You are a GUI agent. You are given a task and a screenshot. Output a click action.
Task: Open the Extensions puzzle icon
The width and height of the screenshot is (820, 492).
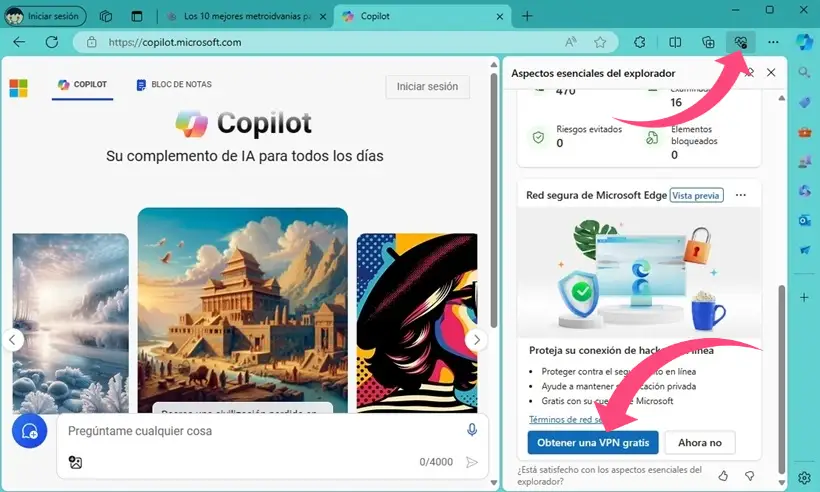[x=640, y=42]
